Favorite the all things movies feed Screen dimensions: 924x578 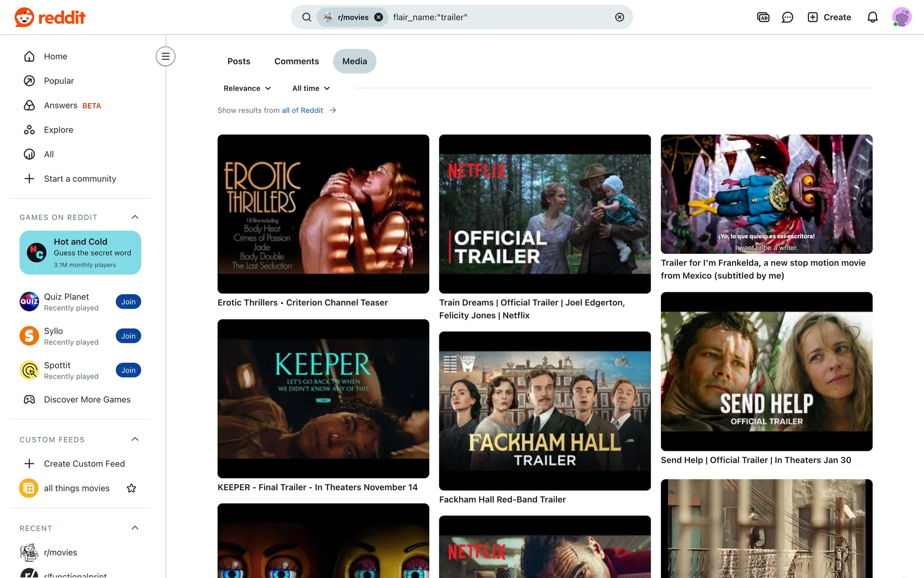131,488
